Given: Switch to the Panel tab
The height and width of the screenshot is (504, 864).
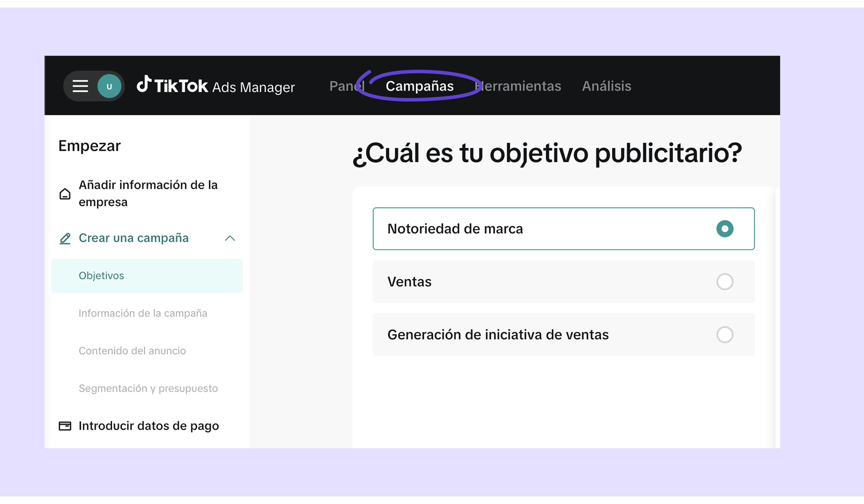Looking at the screenshot, I should (345, 86).
